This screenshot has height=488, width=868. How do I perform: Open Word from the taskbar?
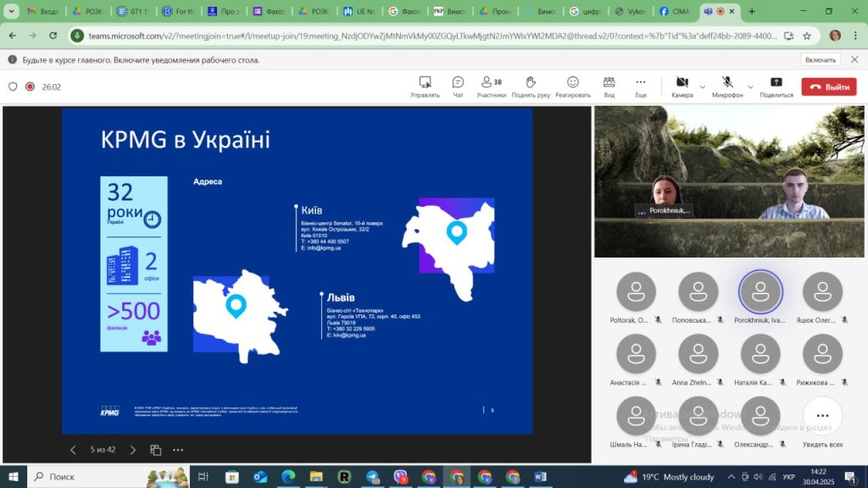coord(541,476)
